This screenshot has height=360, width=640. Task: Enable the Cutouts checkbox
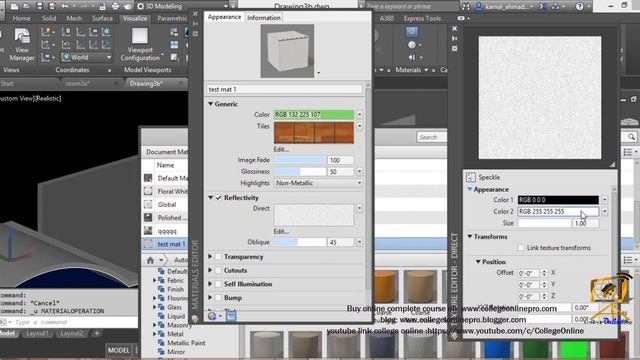click(218, 270)
